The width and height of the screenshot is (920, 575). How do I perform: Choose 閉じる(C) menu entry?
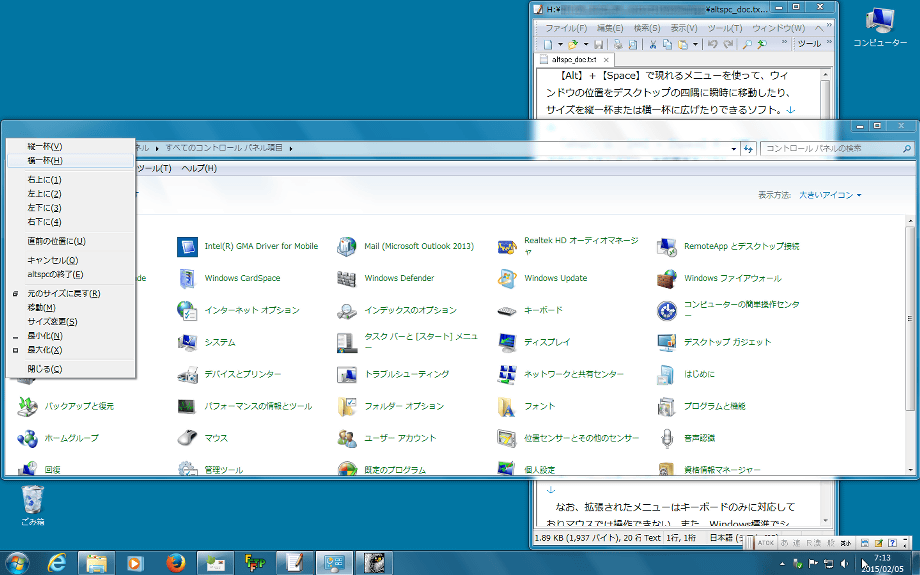[x=71, y=369]
